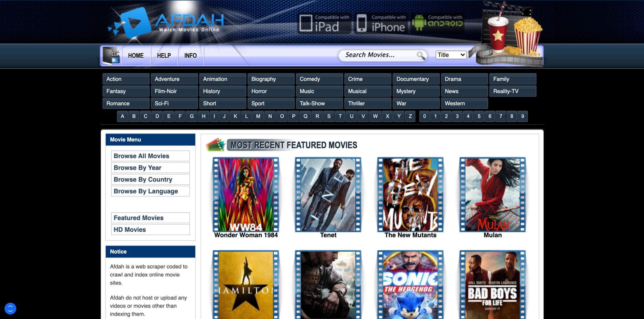Open the blue chat widget
Viewport: 644px width, 319px height.
pyautogui.click(x=10, y=308)
